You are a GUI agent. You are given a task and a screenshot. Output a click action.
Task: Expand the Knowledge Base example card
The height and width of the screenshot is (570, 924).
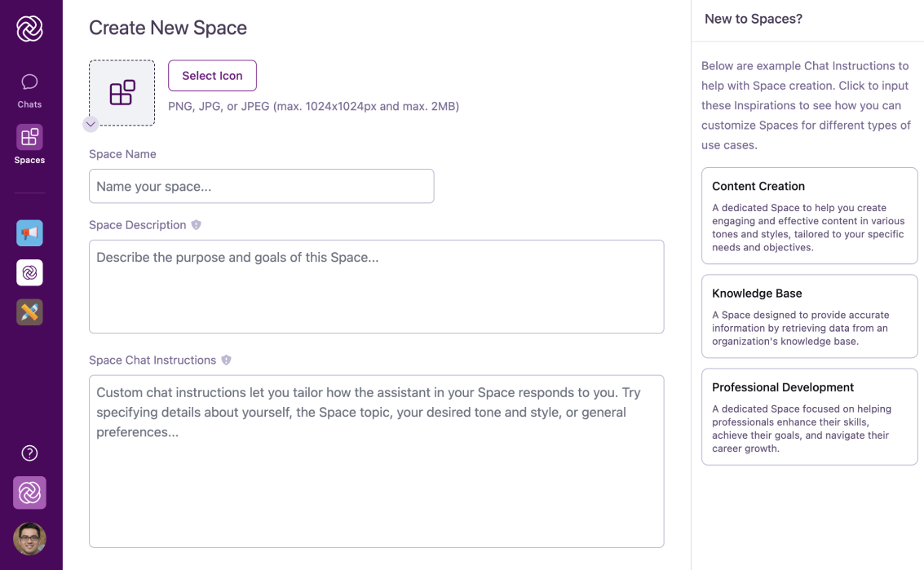pyautogui.click(x=809, y=316)
